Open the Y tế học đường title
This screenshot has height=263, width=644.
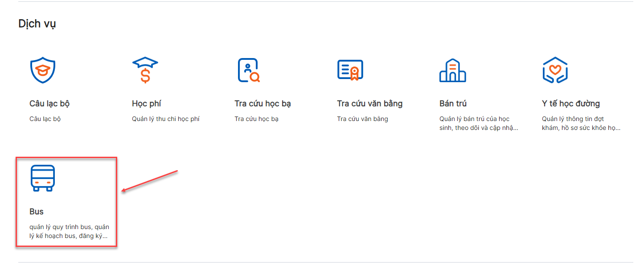click(570, 104)
